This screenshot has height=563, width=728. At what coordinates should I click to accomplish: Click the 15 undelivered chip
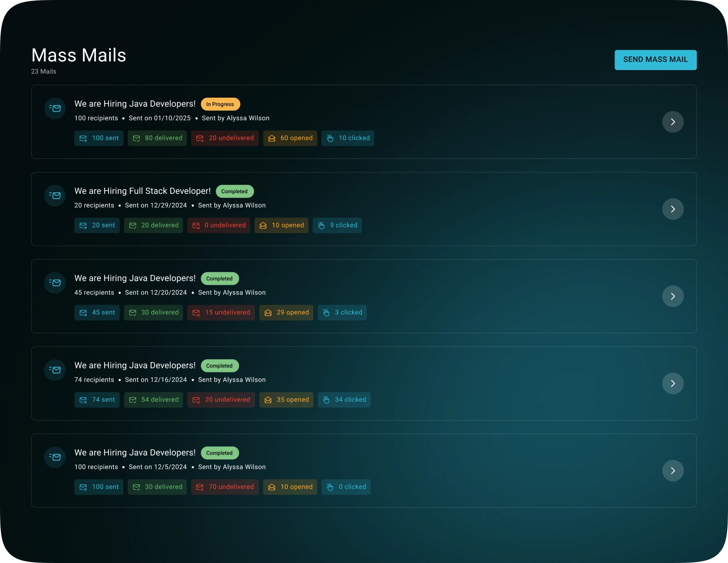point(221,313)
